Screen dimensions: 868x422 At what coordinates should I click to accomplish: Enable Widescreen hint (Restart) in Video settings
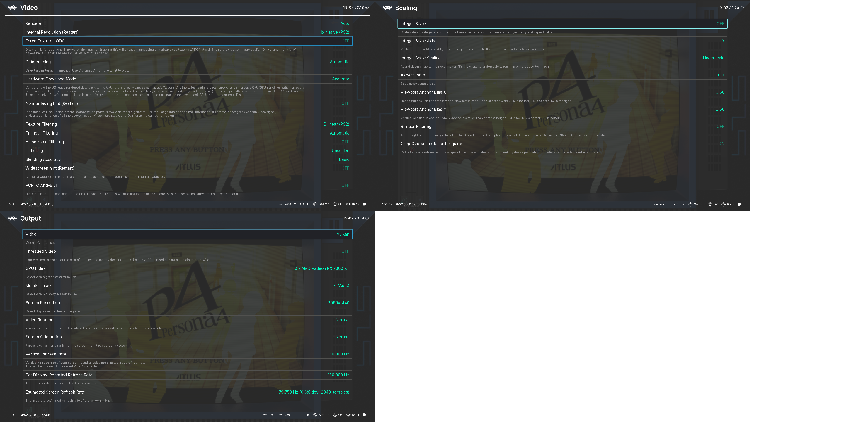pos(187,168)
